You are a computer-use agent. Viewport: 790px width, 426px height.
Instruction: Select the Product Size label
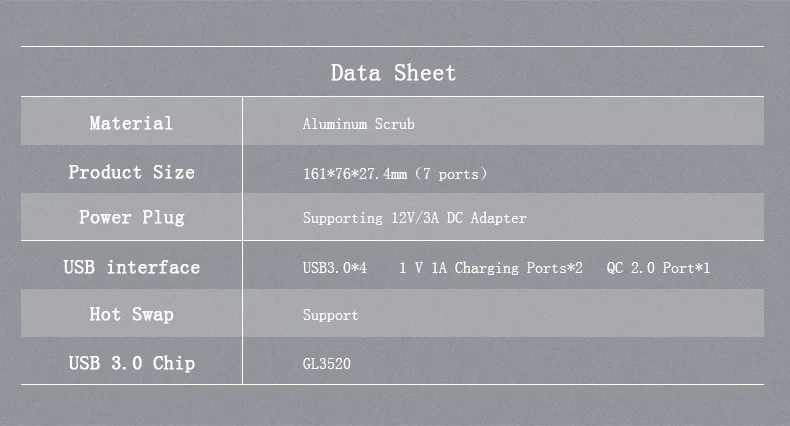(x=131, y=172)
